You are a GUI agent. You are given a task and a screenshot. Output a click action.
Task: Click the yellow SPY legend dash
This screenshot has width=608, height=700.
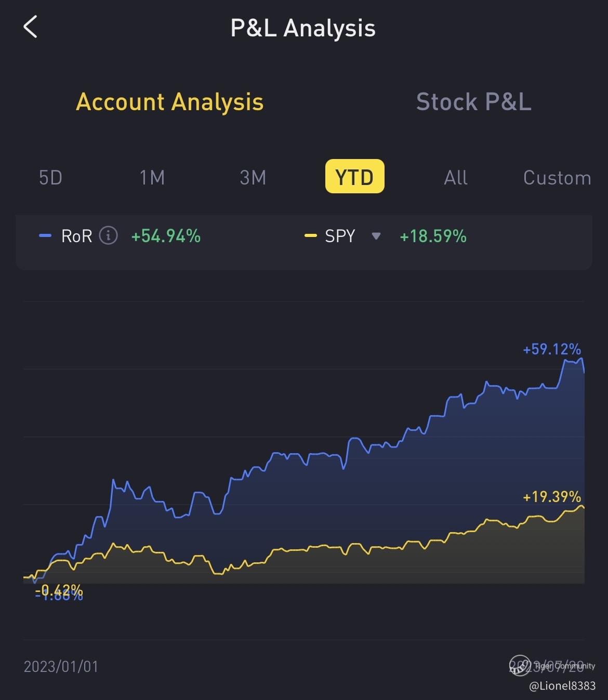(310, 236)
